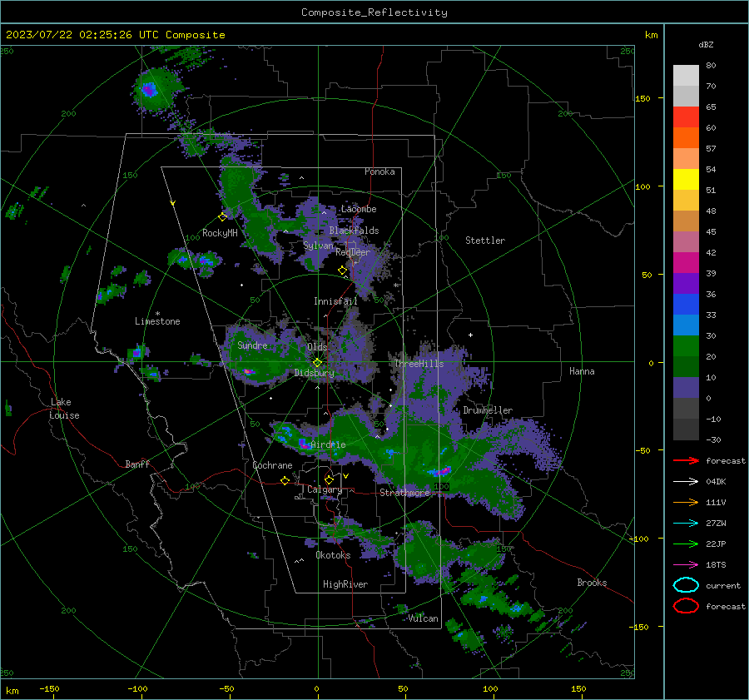
Task: Click the Lacombe town label
Action: coord(359,209)
